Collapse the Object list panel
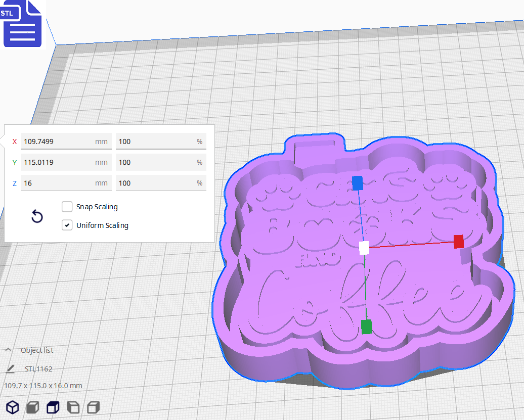This screenshot has height=420, width=524. pos(8,349)
